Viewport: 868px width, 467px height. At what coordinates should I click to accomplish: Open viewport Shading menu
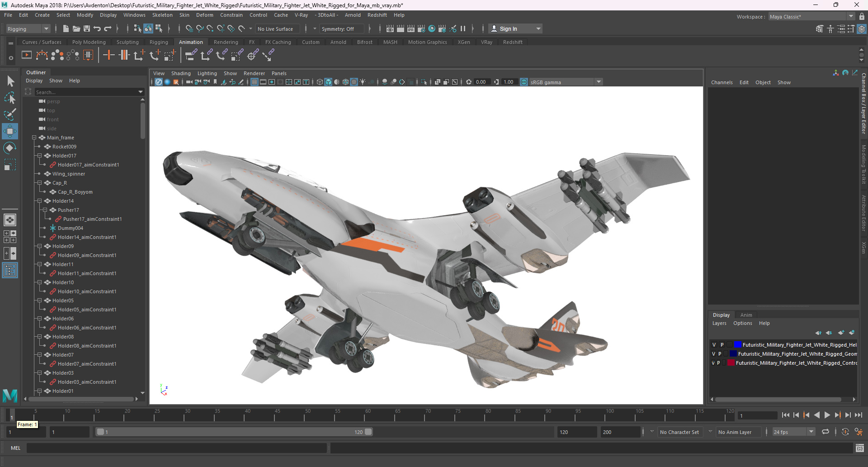coord(181,73)
